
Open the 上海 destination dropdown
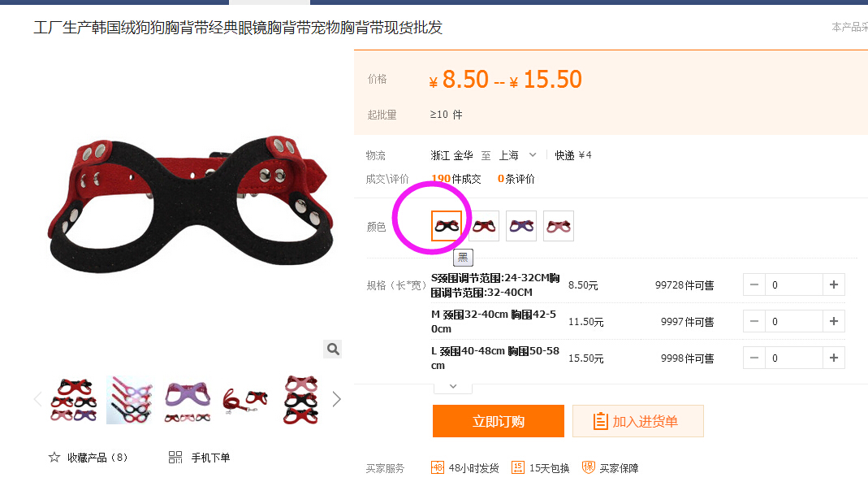tap(517, 155)
